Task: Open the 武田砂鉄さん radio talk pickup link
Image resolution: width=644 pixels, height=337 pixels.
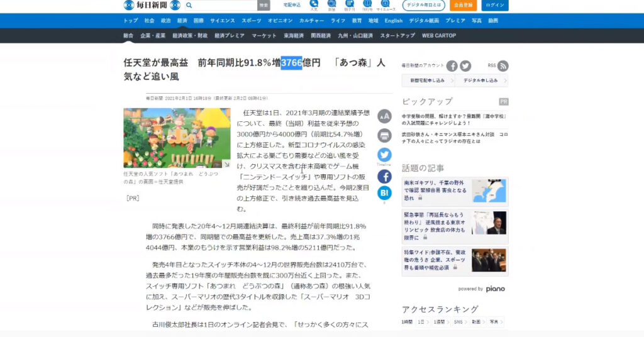Action: point(455,138)
